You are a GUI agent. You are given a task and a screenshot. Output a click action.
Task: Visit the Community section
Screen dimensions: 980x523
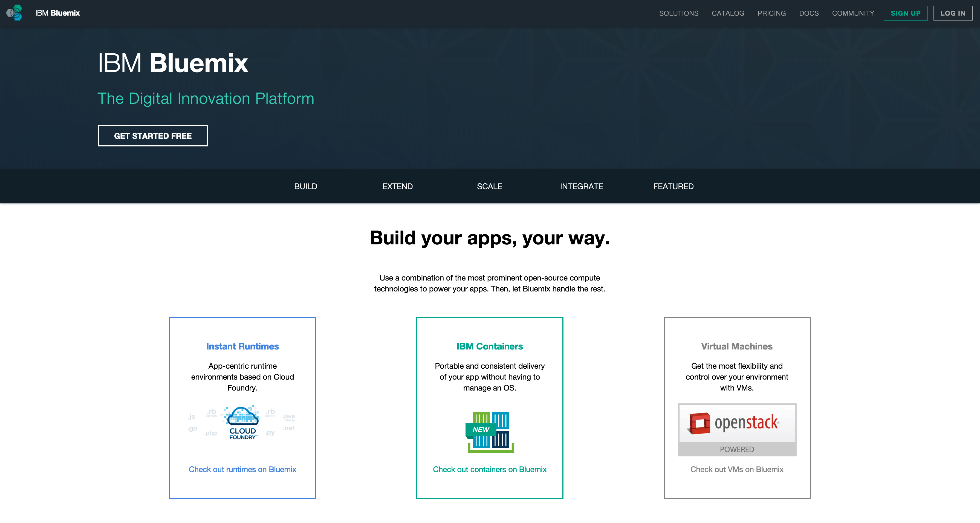[853, 13]
